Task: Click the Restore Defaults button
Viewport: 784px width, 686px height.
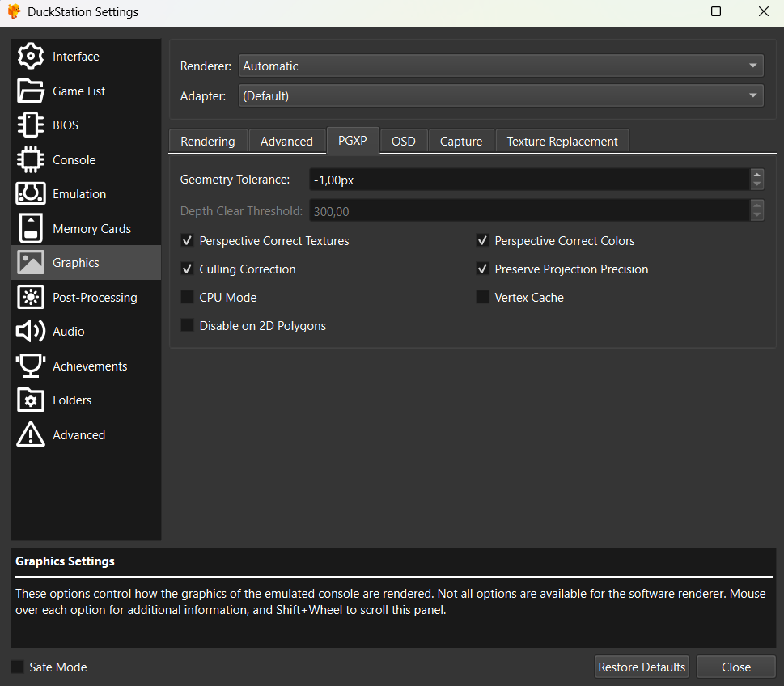Action: (x=642, y=667)
